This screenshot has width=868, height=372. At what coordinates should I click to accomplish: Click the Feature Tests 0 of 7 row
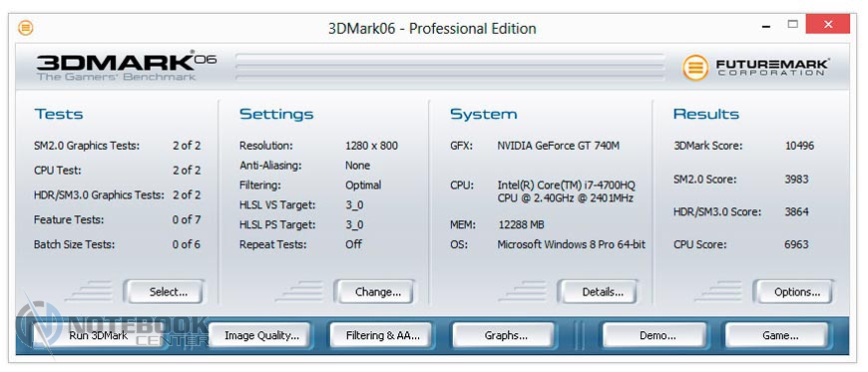coord(118,219)
